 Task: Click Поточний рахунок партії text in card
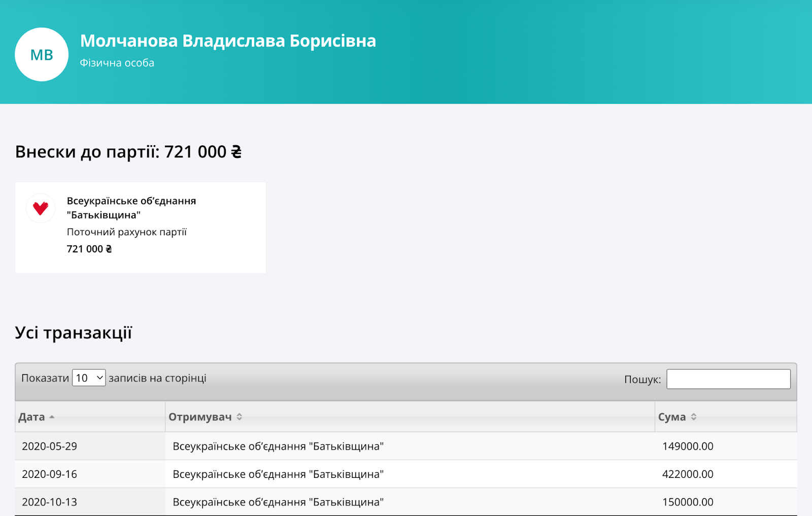[127, 232]
